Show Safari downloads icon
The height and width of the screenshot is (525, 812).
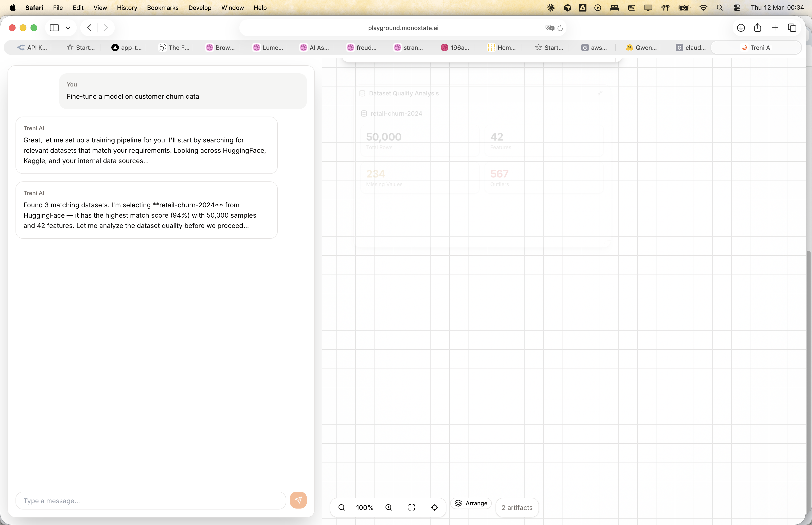click(x=741, y=28)
